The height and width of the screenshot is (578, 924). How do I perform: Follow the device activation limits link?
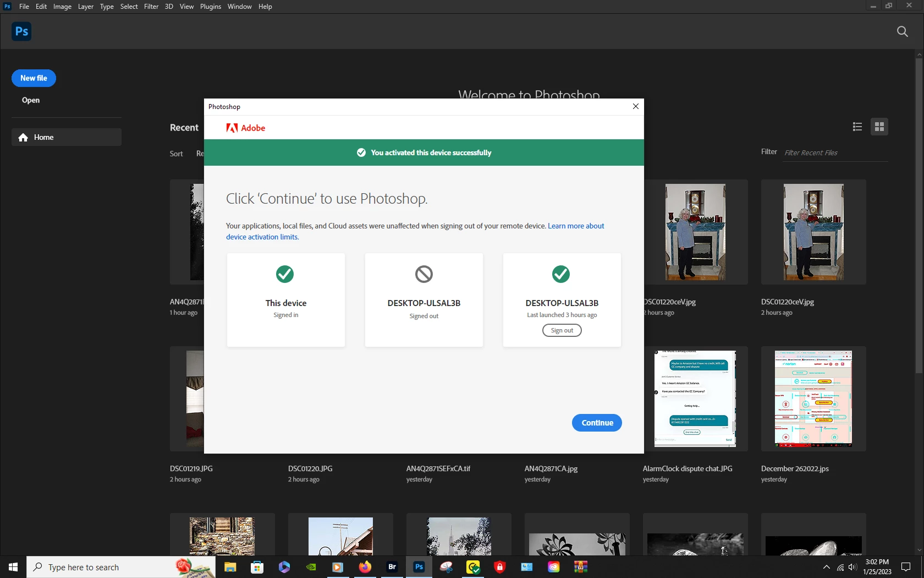(262, 237)
